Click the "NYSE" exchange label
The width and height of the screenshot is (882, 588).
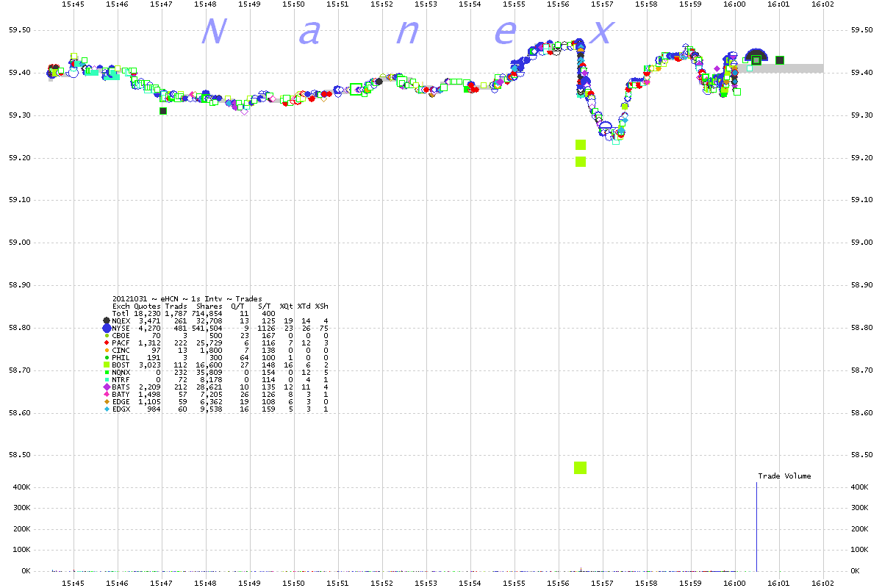[x=121, y=328]
